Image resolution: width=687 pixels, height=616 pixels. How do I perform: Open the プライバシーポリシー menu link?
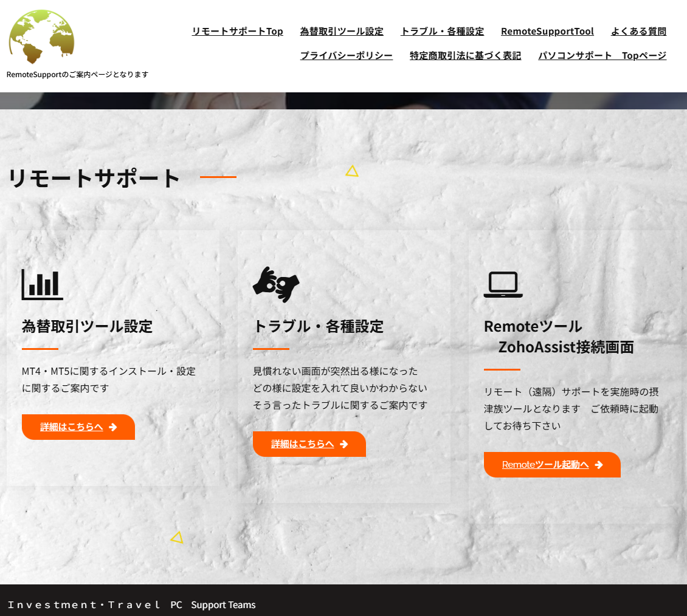click(347, 56)
